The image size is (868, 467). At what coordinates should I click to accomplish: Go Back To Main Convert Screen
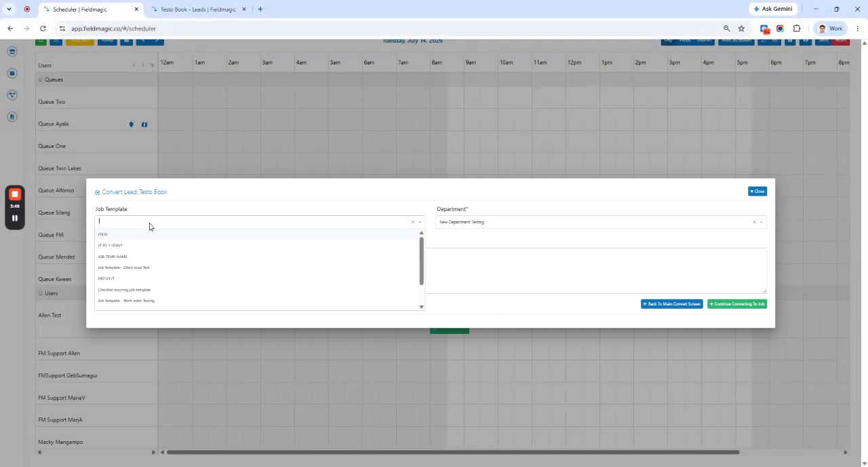(671, 304)
